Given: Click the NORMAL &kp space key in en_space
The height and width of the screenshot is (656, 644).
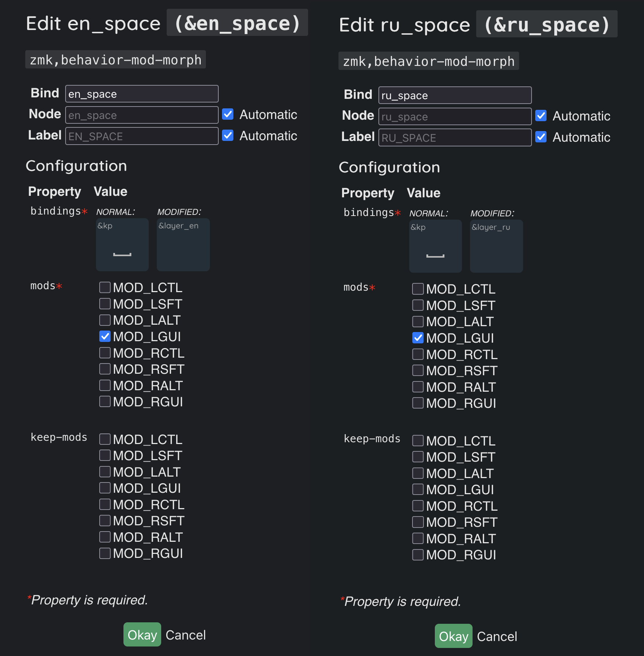Looking at the screenshot, I should (122, 245).
